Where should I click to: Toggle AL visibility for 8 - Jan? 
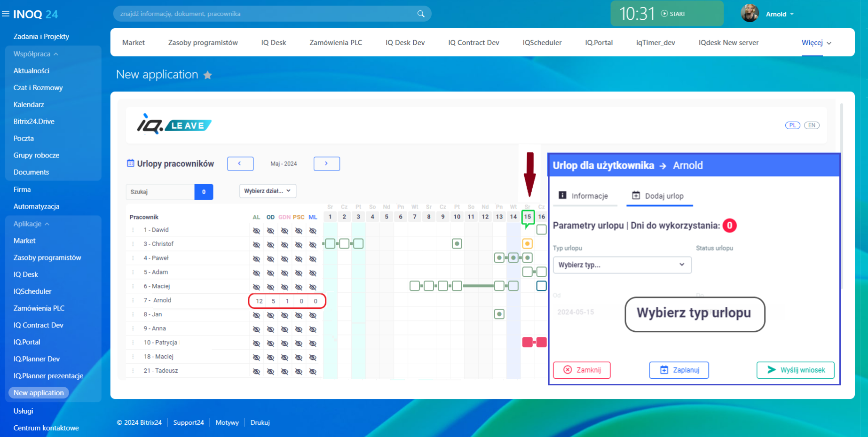[x=256, y=315]
